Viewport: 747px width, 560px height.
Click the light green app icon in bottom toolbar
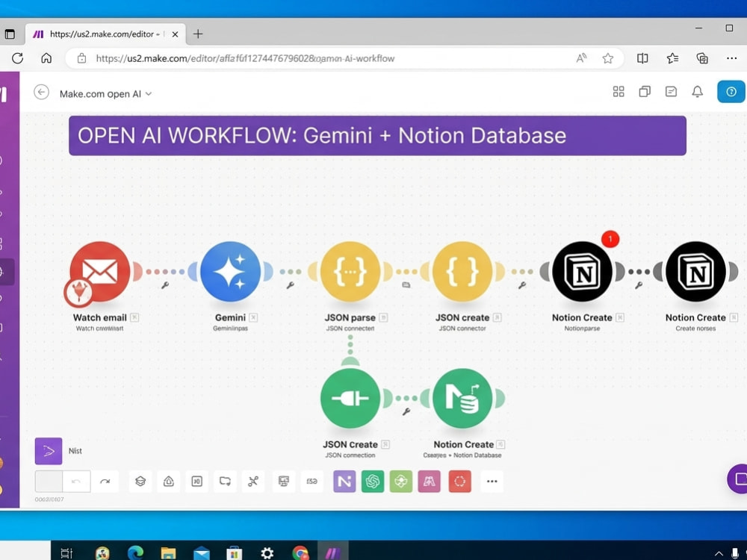pos(401,482)
